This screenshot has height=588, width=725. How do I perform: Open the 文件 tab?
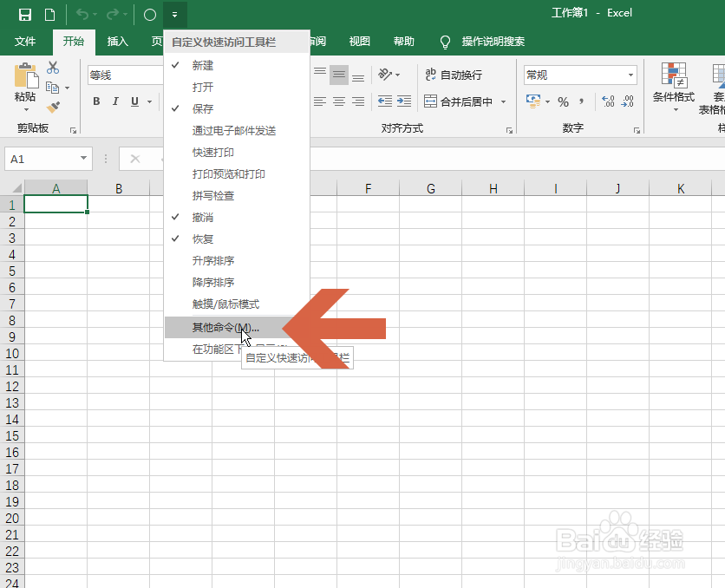pos(25,42)
